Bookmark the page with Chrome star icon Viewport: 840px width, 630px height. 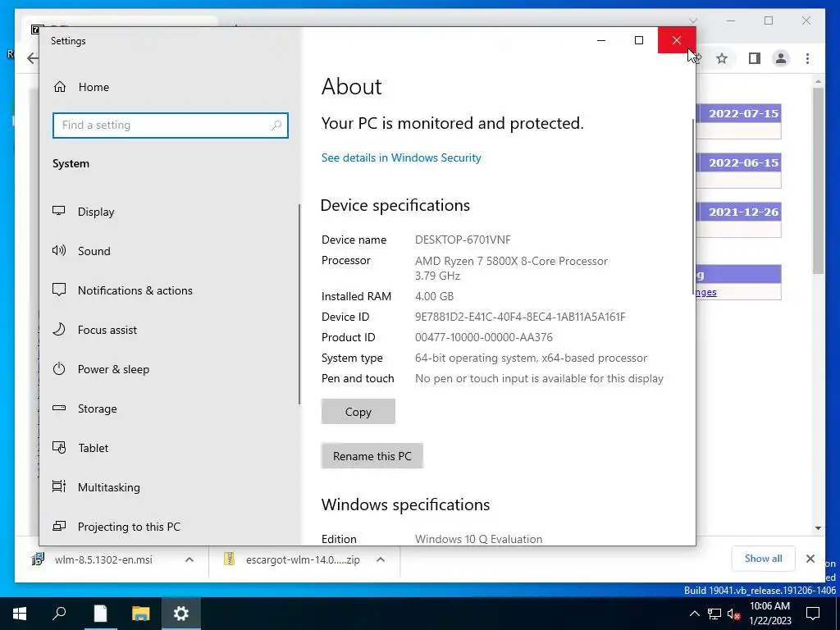[722, 58]
